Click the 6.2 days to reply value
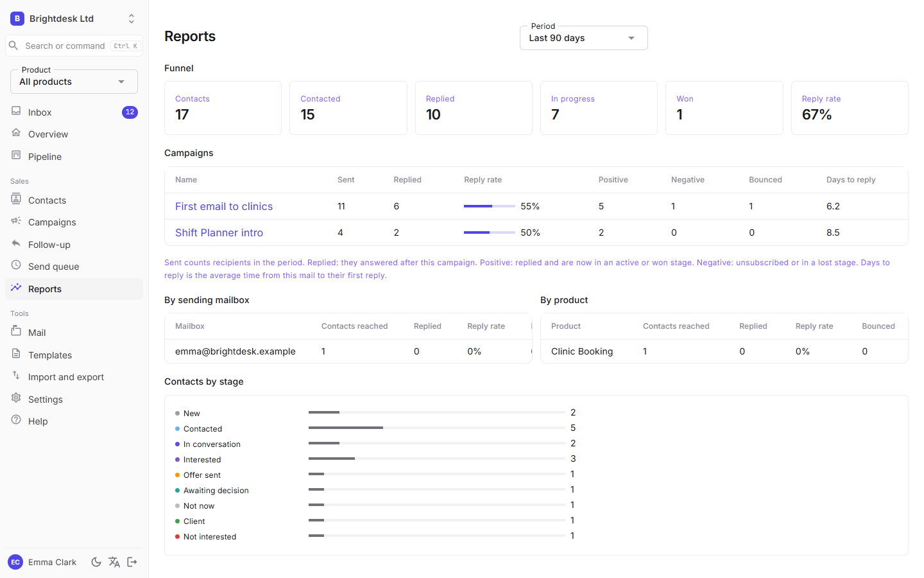 pos(833,206)
